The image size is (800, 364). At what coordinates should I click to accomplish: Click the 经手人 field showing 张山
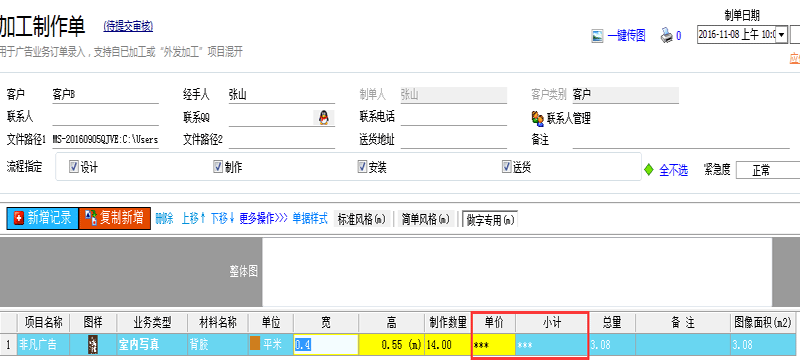[282, 95]
